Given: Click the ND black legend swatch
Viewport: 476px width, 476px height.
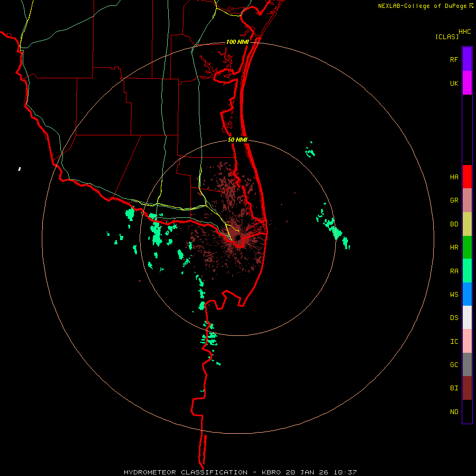Looking at the screenshot, I should point(467,411).
